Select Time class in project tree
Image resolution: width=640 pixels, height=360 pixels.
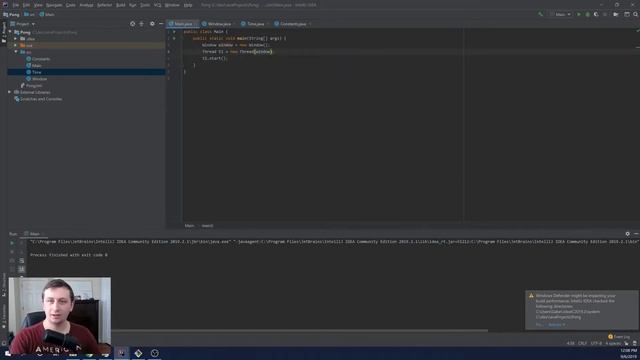click(x=36, y=72)
